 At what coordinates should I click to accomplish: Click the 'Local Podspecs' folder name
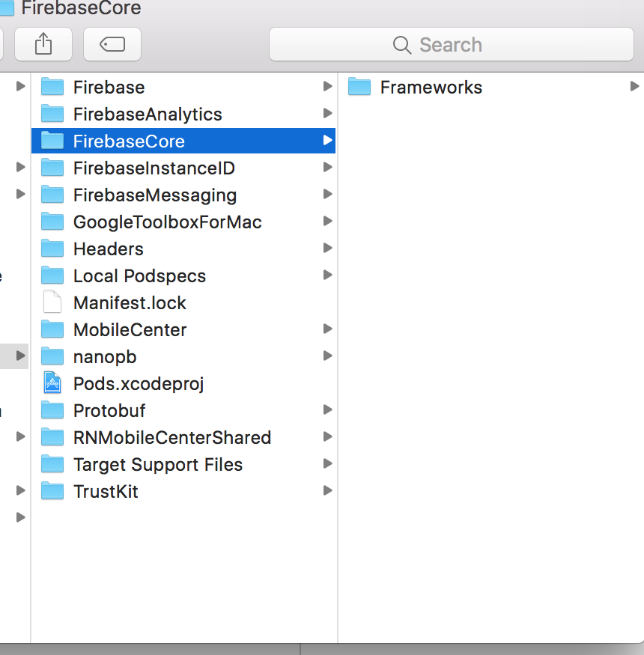tap(139, 276)
